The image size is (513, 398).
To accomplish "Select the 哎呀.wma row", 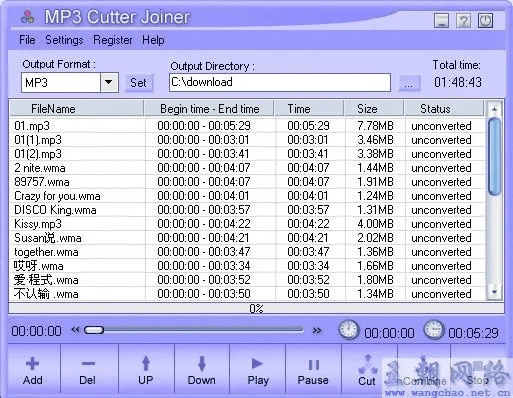I will tap(247, 266).
